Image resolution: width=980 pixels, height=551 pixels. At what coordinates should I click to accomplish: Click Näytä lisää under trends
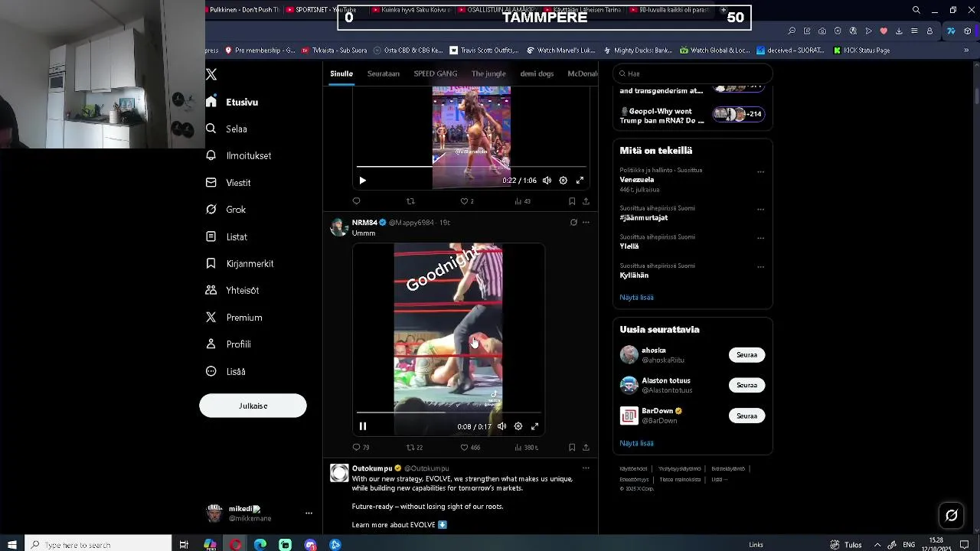tap(636, 297)
